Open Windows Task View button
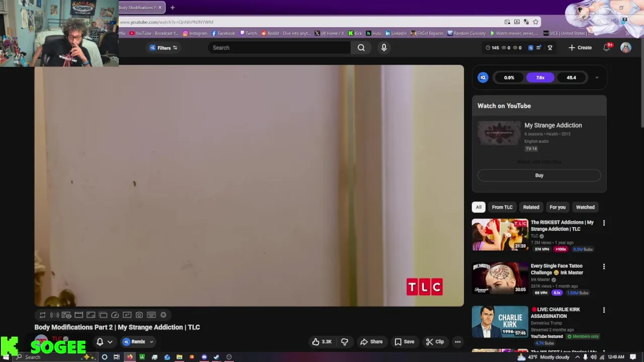Screen dimensions: 644x362 [117, 357]
